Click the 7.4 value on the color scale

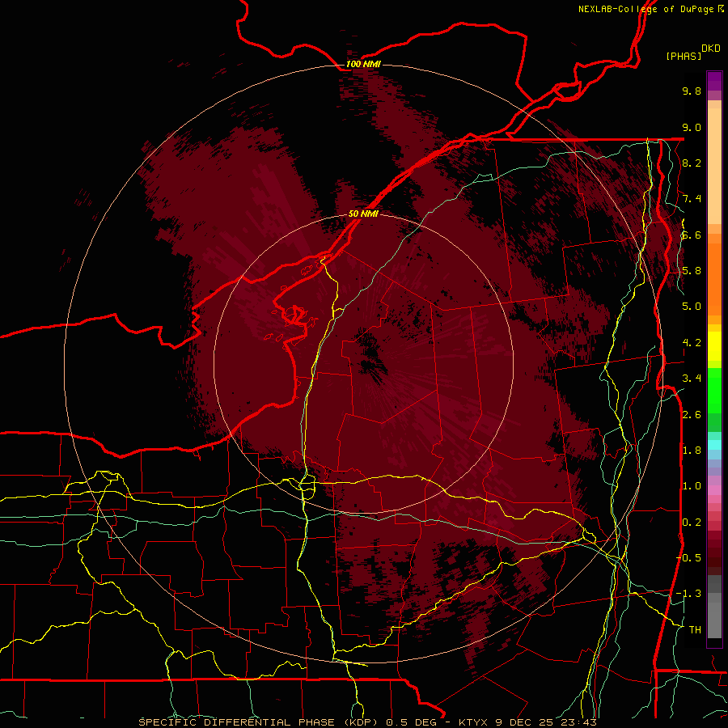click(x=692, y=199)
